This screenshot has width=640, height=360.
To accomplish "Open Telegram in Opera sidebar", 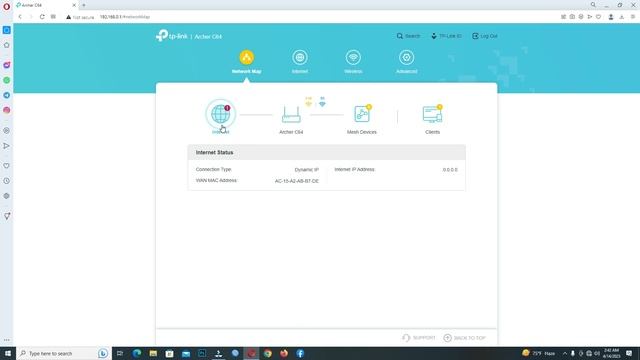I will 7,95.
